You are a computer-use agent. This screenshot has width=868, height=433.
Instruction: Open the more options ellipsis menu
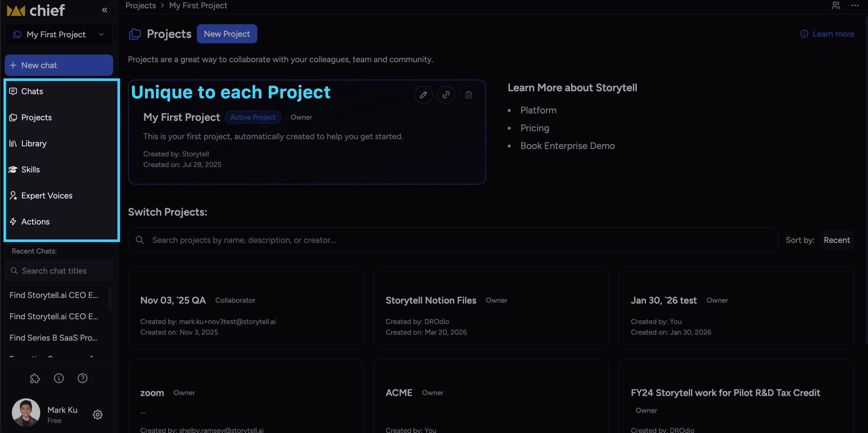855,5
